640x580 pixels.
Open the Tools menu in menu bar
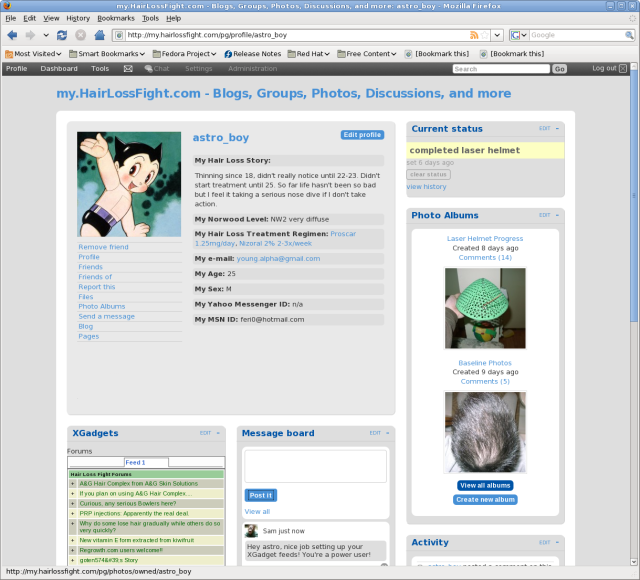click(150, 18)
